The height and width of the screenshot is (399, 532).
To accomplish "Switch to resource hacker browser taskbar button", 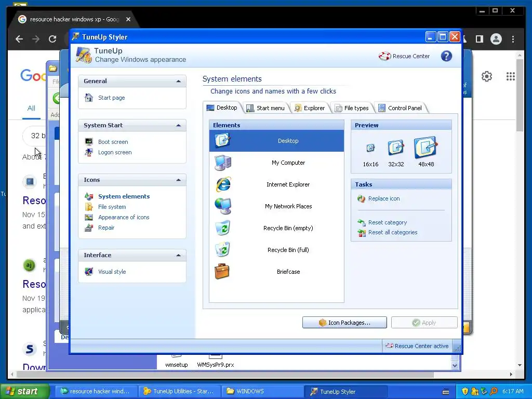I will click(96, 392).
